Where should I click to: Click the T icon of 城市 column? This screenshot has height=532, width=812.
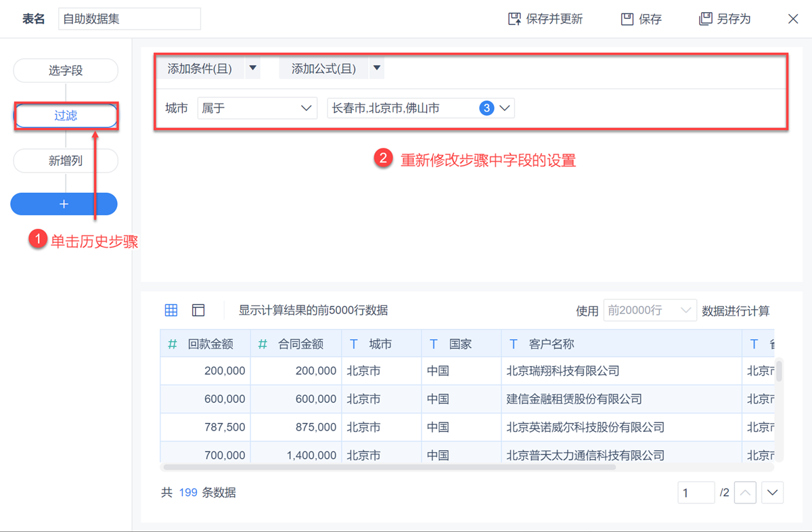[354, 344]
